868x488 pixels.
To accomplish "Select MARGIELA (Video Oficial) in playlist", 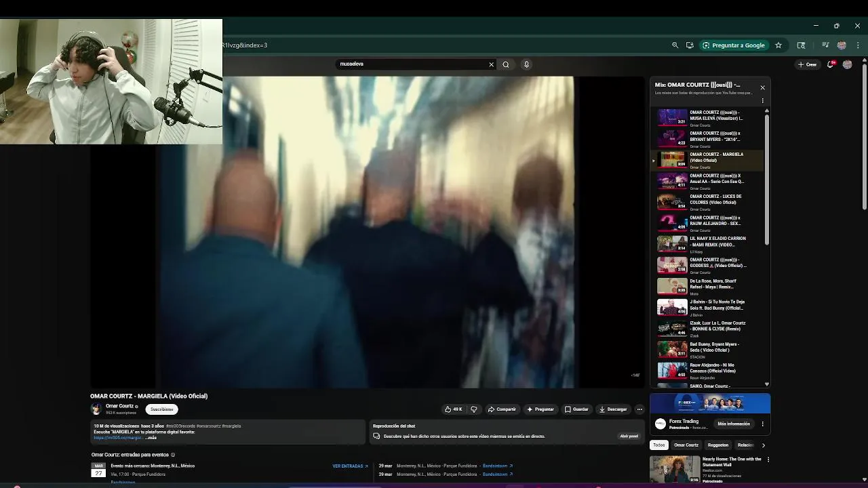I will pos(709,160).
